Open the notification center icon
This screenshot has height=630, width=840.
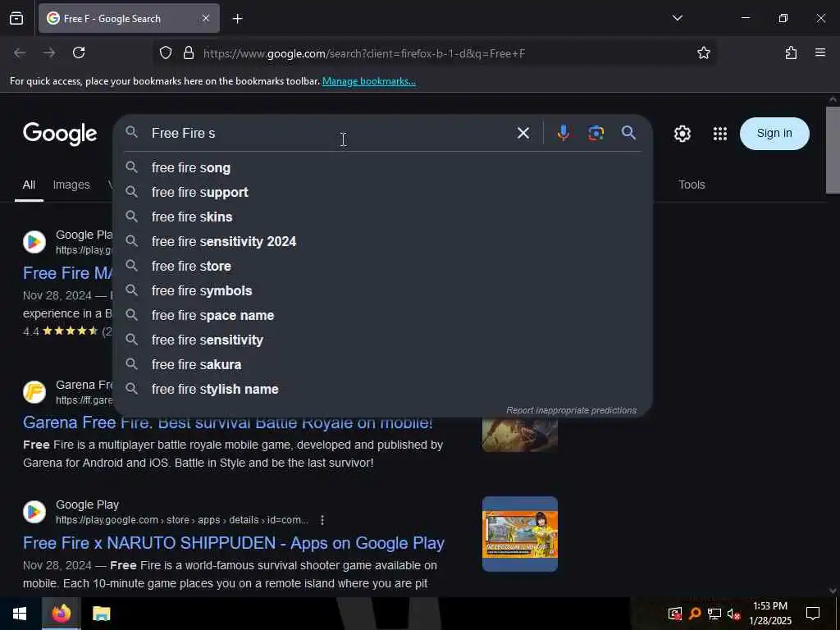(813, 614)
